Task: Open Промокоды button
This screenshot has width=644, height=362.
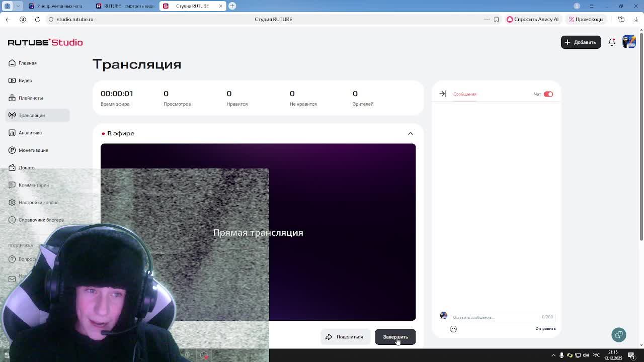Action: pos(586,19)
